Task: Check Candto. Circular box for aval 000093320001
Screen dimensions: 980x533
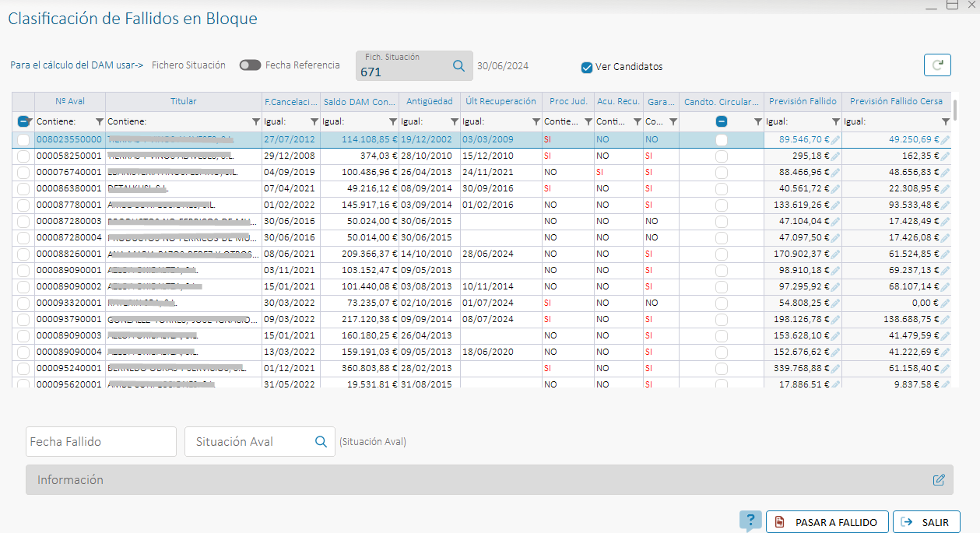Action: (722, 303)
